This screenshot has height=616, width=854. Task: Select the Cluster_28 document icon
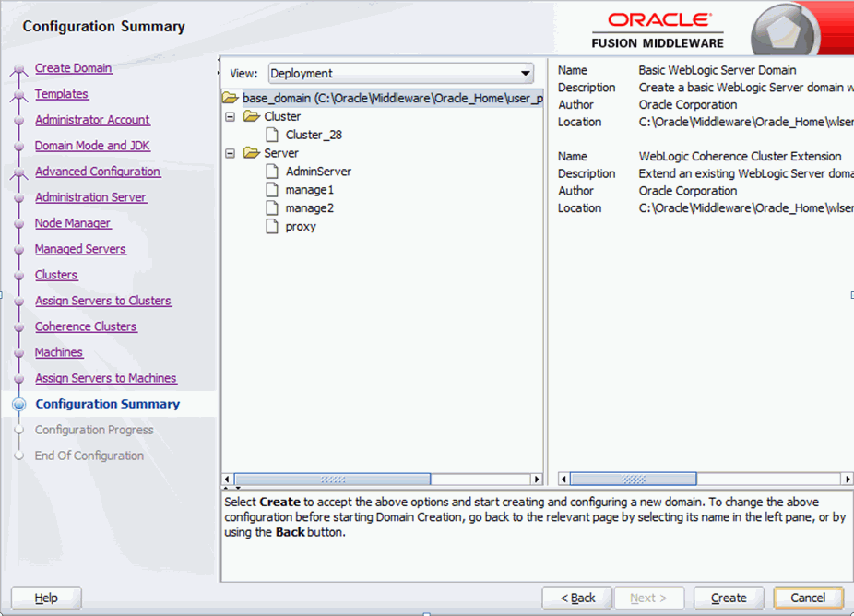[271, 135]
